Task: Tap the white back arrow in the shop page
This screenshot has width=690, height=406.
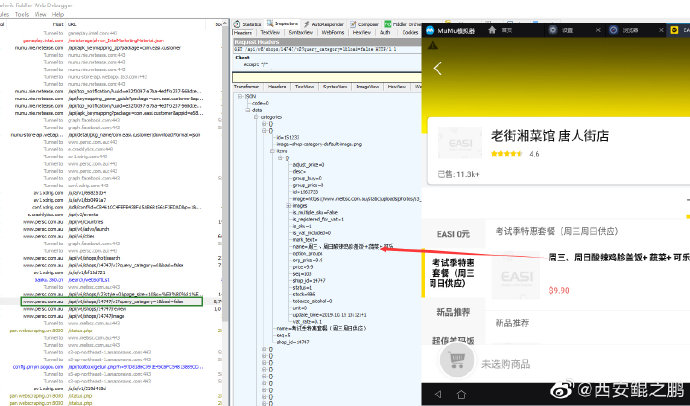Action: (437, 69)
